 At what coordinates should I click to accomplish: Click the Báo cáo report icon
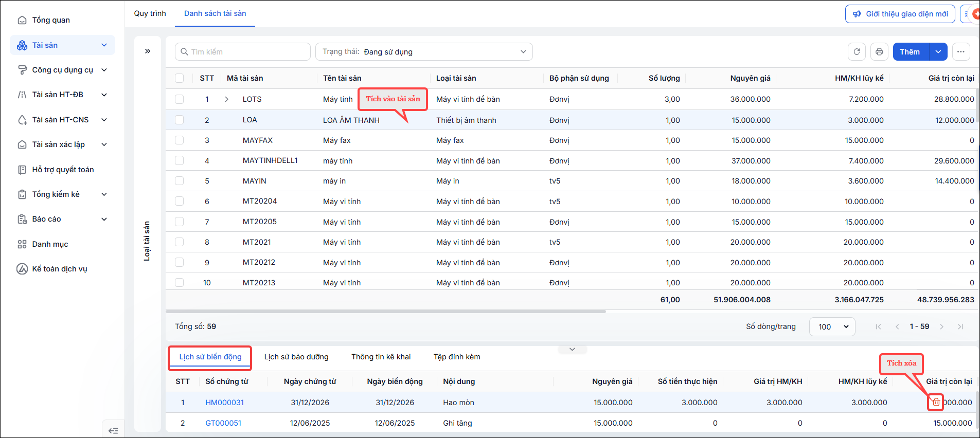(x=22, y=219)
